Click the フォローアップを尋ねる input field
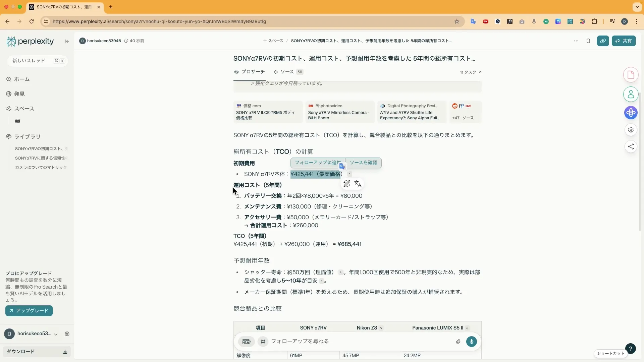Image resolution: width=644 pixels, height=362 pixels. [335, 341]
